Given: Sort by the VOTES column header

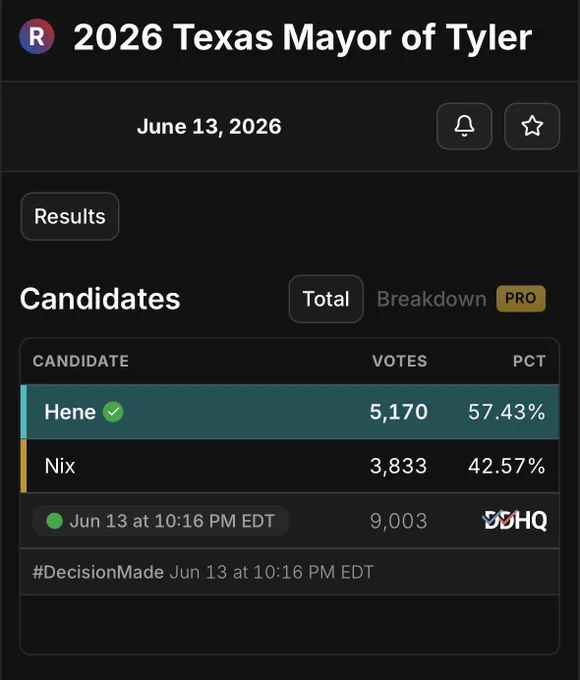Looking at the screenshot, I should [400, 361].
